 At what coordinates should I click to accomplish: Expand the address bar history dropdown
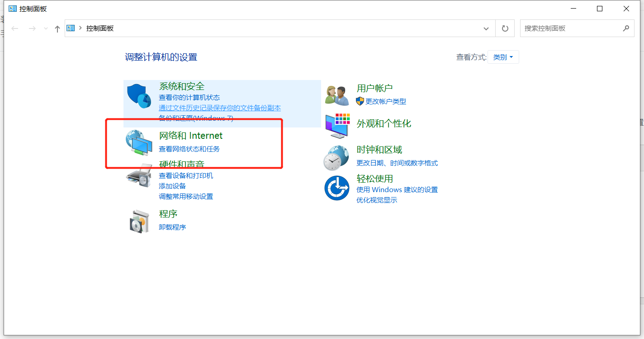click(x=486, y=28)
